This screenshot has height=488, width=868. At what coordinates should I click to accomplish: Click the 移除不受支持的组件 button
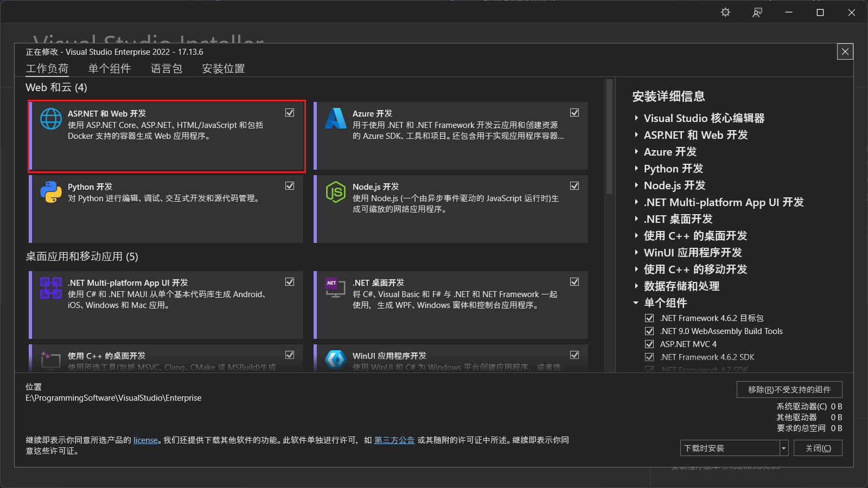pyautogui.click(x=789, y=389)
